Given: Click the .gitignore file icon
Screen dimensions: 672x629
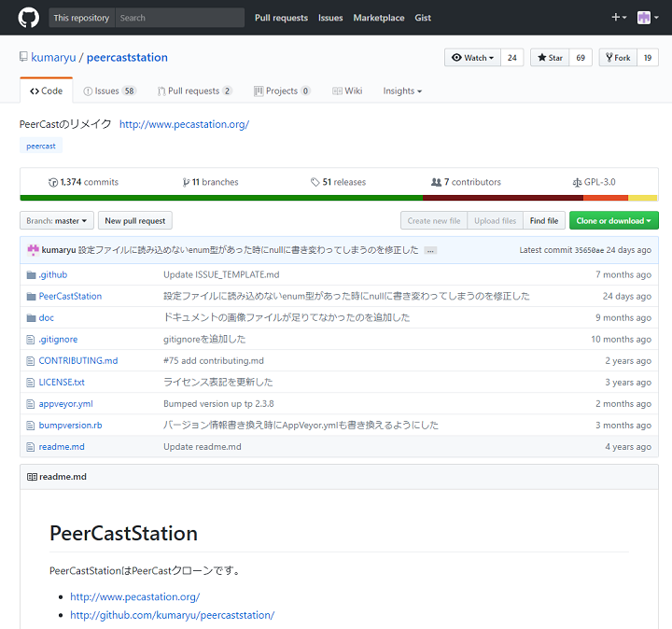Looking at the screenshot, I should point(31,340).
